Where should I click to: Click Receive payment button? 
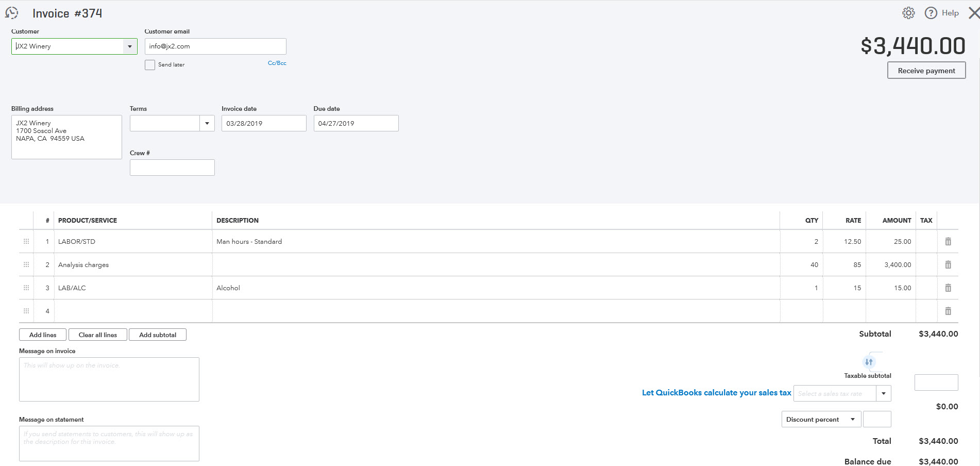pyautogui.click(x=926, y=71)
